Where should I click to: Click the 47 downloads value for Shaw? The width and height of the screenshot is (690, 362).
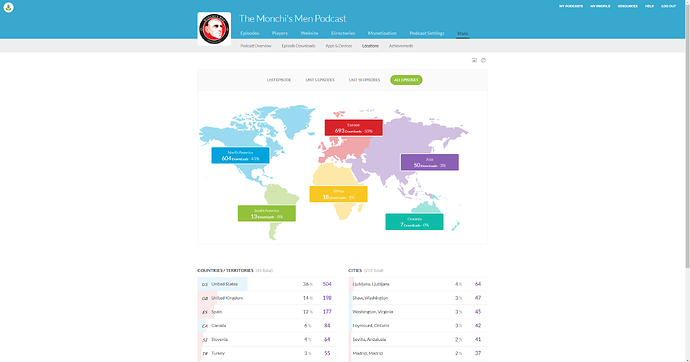click(x=478, y=298)
